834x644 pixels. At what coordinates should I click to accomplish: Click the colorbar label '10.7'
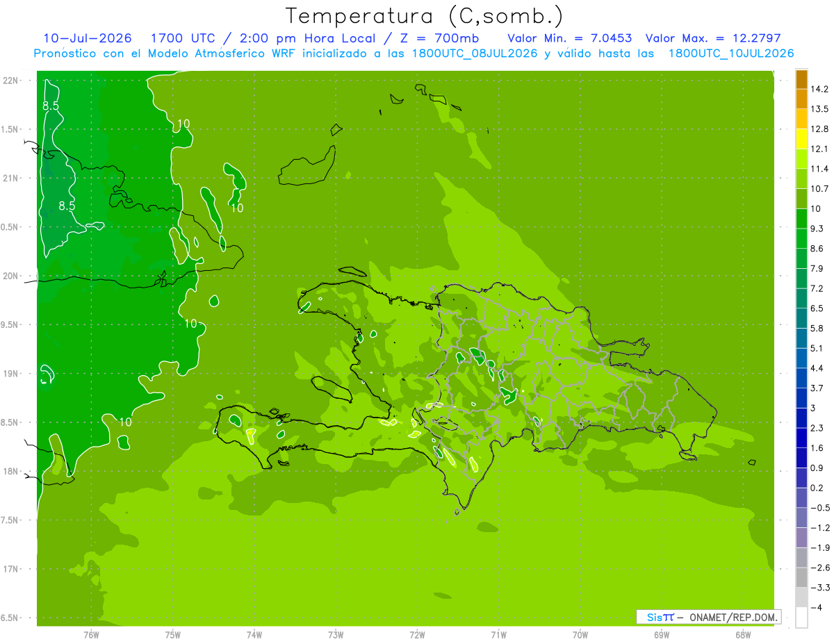[x=820, y=189]
